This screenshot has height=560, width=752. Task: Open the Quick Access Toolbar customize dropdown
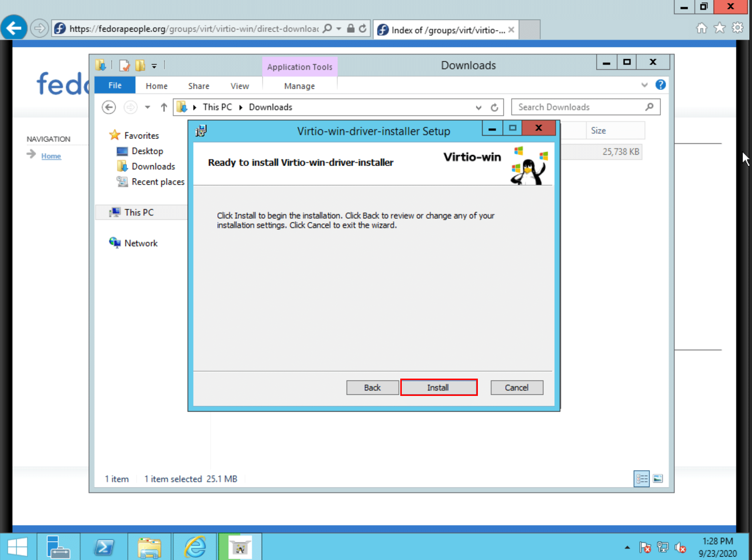coord(154,66)
